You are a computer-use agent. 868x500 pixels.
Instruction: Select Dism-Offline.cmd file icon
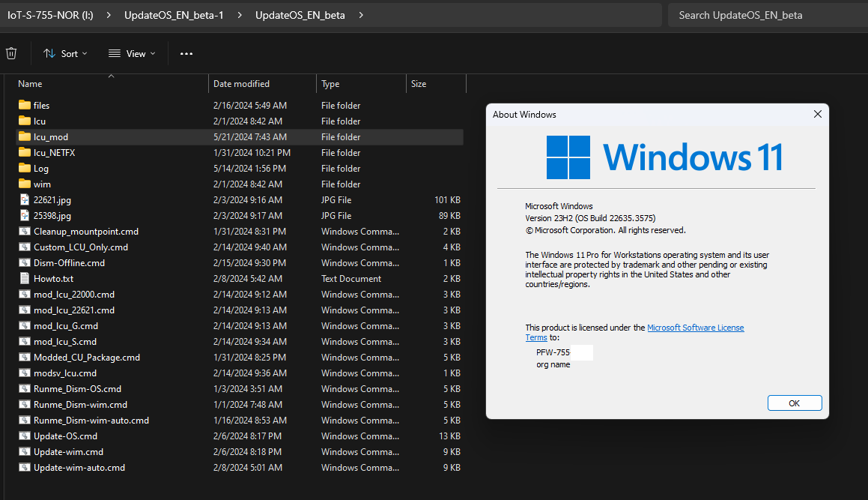[25, 263]
